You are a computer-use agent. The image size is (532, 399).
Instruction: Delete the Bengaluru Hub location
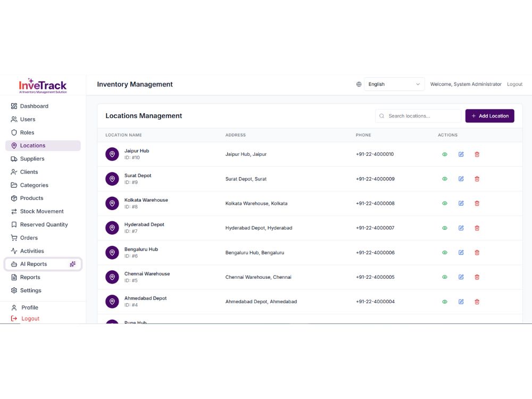(x=477, y=252)
